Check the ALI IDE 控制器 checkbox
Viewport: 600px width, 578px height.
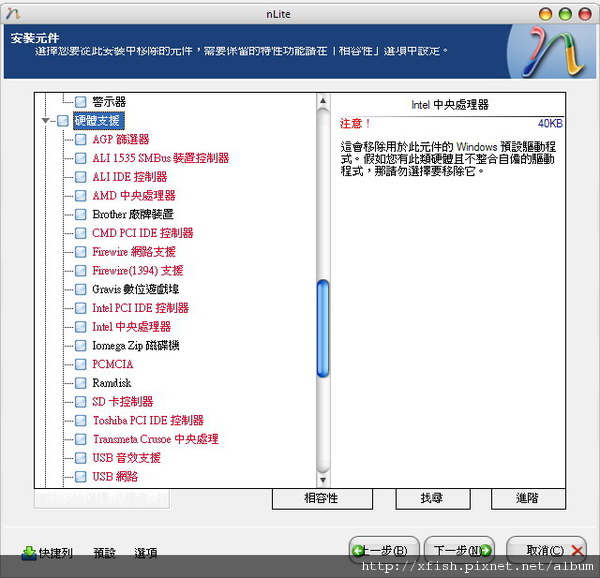[x=80, y=177]
